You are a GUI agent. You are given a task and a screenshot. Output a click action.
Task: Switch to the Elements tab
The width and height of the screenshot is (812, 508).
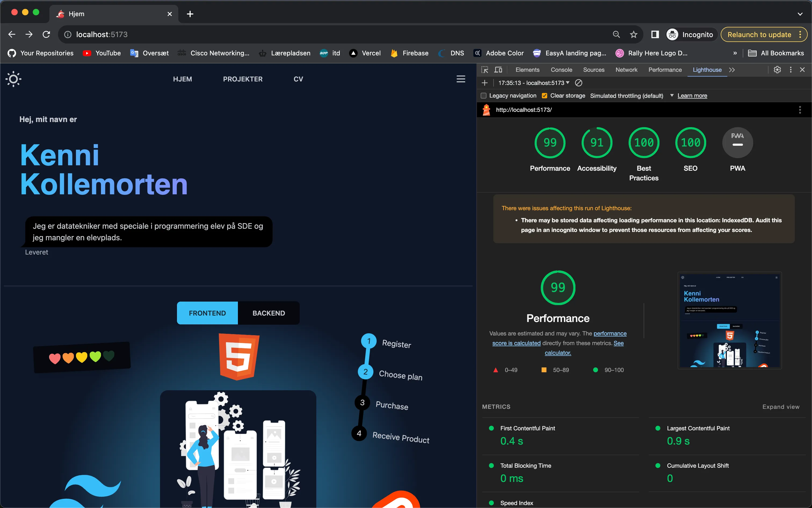click(527, 70)
